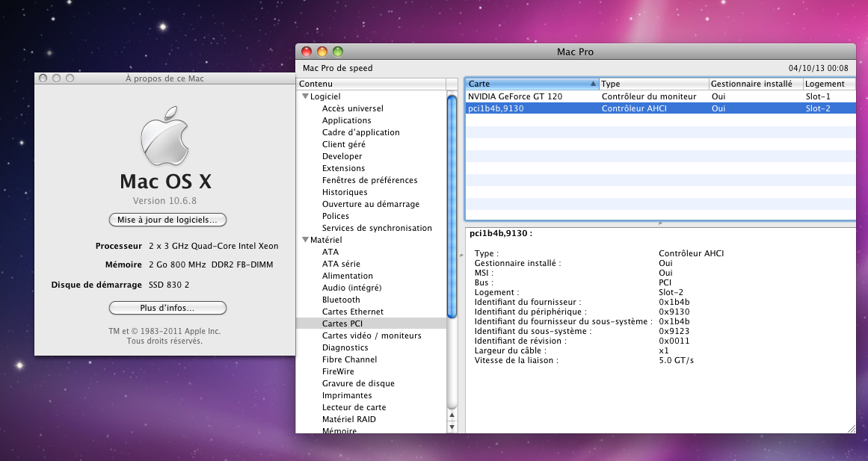Click the pane splitter handle above details

[660, 223]
